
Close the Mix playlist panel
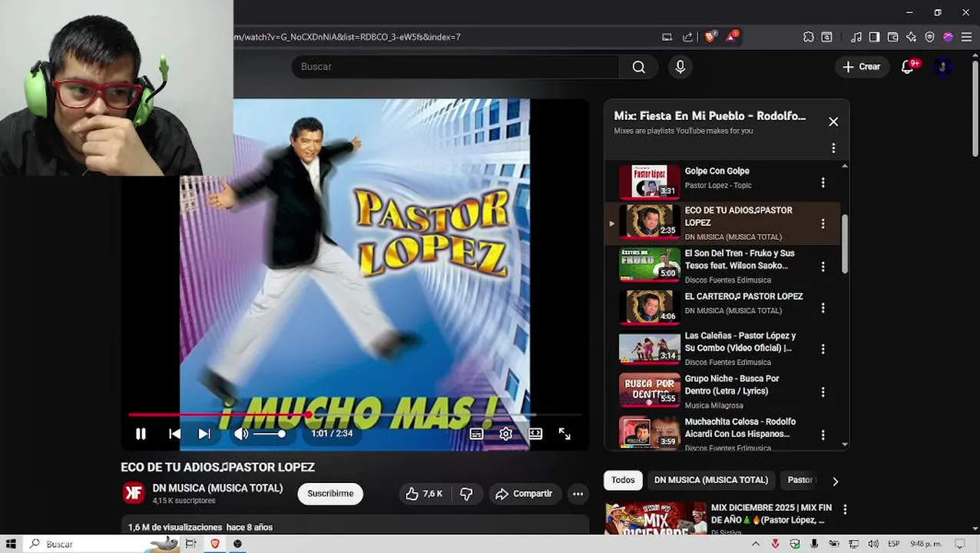pos(833,121)
